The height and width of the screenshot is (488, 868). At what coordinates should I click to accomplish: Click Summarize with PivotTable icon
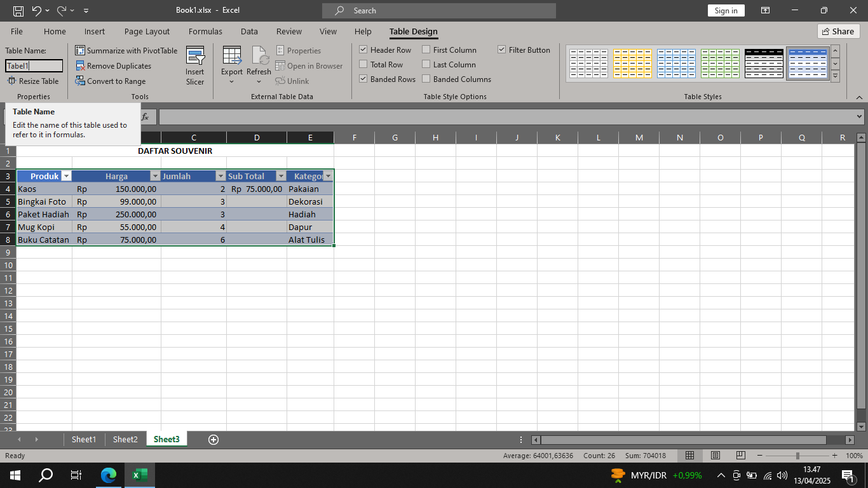(x=80, y=50)
